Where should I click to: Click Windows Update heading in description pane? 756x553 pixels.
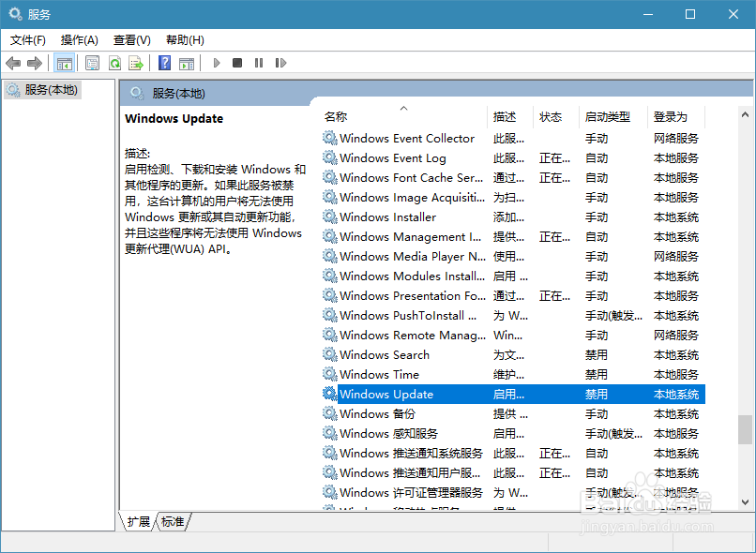[174, 118]
